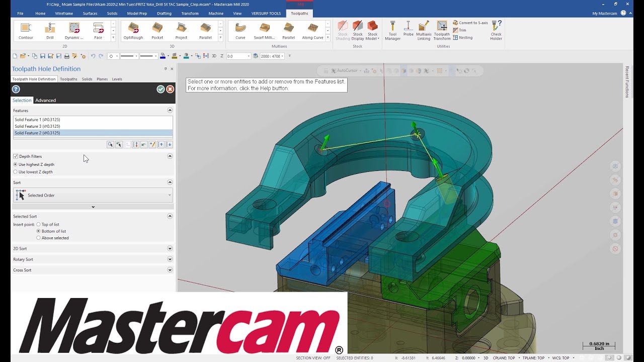The image size is (644, 362).
Task: Select Solid Feature 1 in Features list
Action: click(93, 120)
